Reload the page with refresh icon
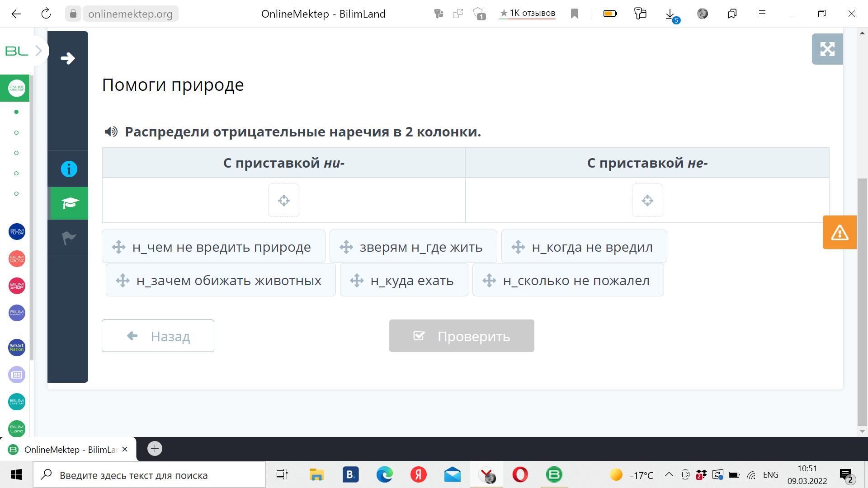868x488 pixels. 46,14
